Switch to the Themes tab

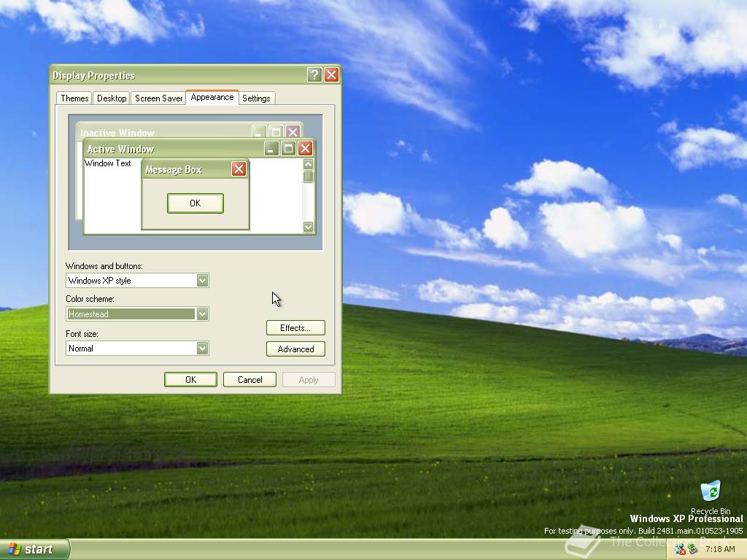pos(74,98)
